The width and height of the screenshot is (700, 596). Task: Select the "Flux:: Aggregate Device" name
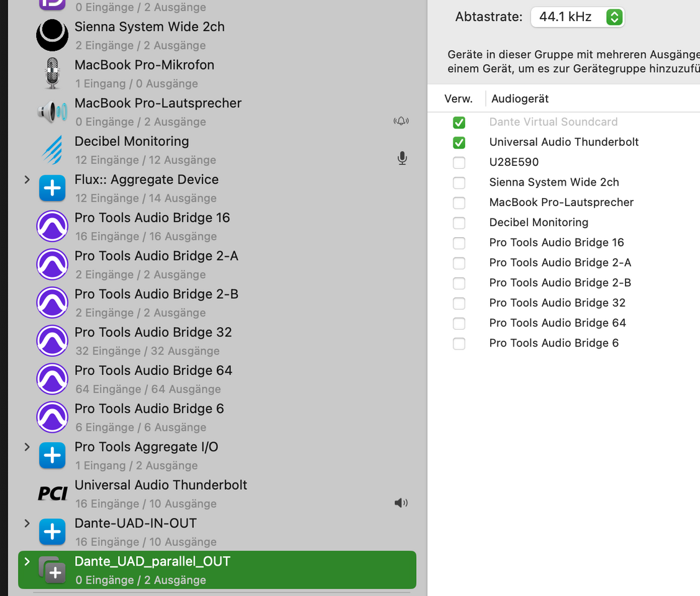point(147,179)
